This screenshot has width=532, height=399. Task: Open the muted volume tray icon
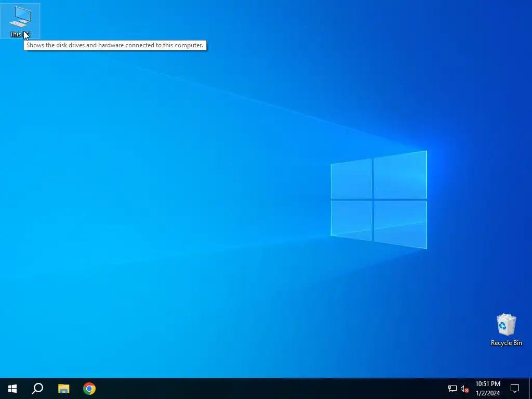pyautogui.click(x=464, y=389)
